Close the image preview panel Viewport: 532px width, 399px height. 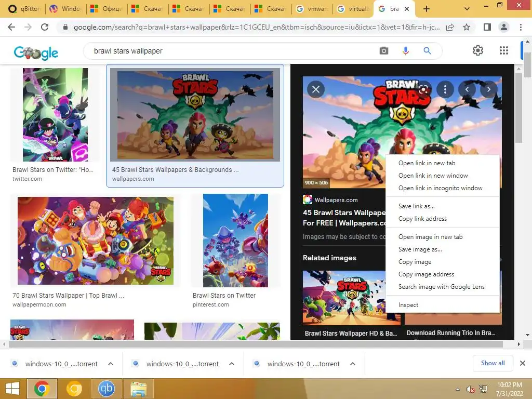point(315,89)
